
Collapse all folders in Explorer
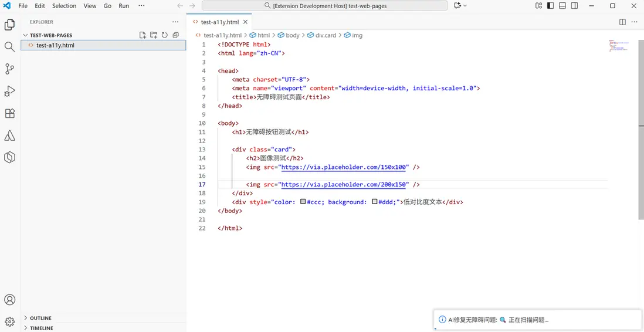point(175,35)
